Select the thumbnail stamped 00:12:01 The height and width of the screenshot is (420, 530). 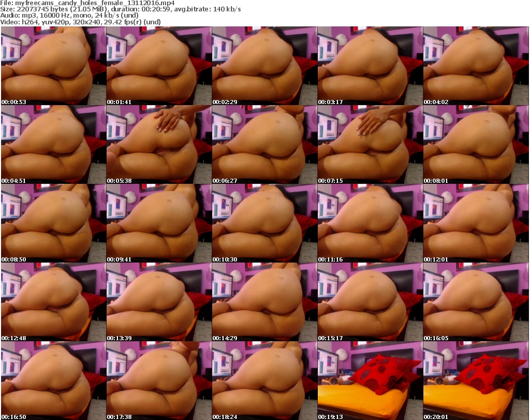click(476, 223)
